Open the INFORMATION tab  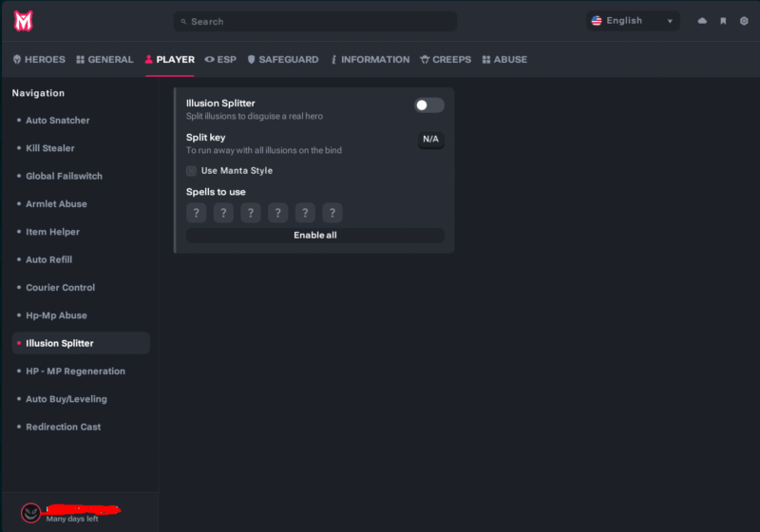370,60
